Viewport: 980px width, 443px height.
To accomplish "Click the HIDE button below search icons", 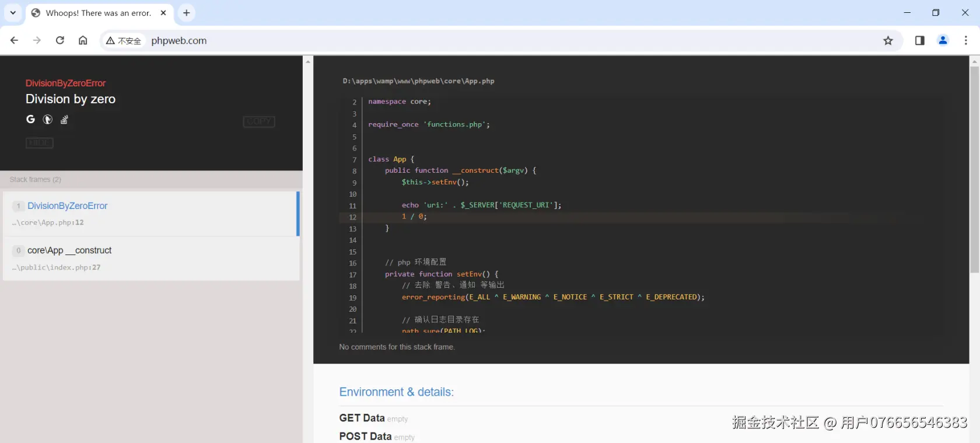I will tap(40, 143).
